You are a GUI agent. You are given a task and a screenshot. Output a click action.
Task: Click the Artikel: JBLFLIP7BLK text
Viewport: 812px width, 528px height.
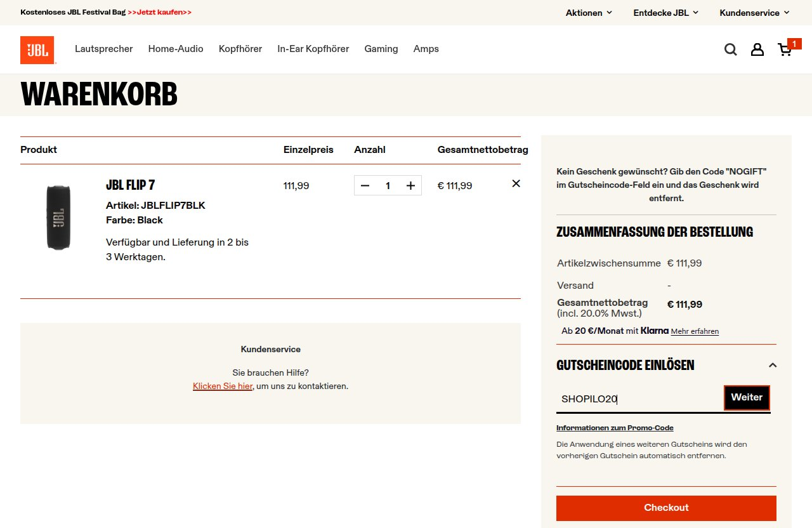pyautogui.click(x=155, y=205)
